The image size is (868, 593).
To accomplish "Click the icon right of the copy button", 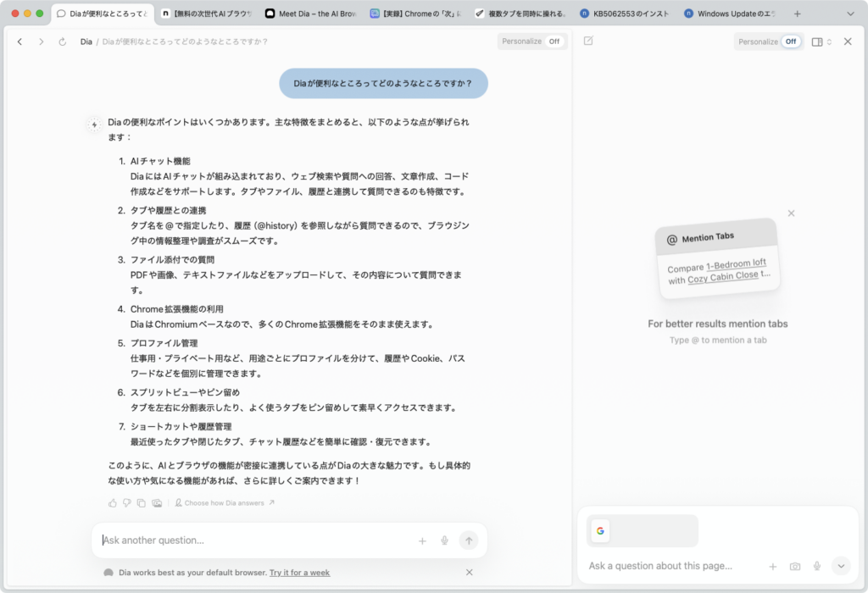I will (x=157, y=503).
